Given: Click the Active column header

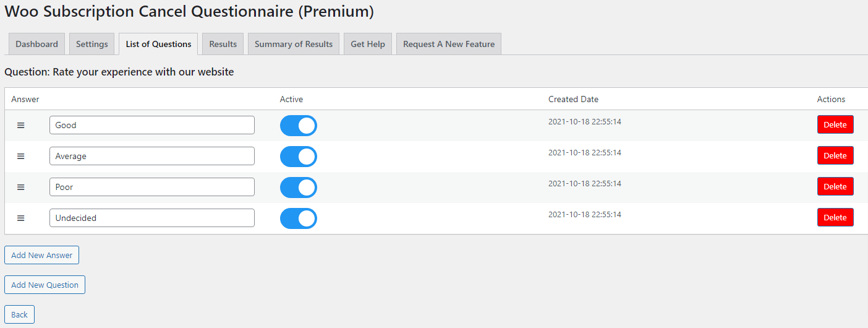Looking at the screenshot, I should pyautogui.click(x=292, y=99).
